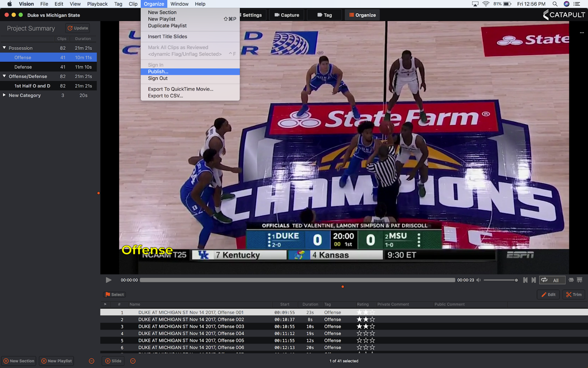The width and height of the screenshot is (588, 368).
Task: Add a New Section
Action: pyautogui.click(x=19, y=361)
